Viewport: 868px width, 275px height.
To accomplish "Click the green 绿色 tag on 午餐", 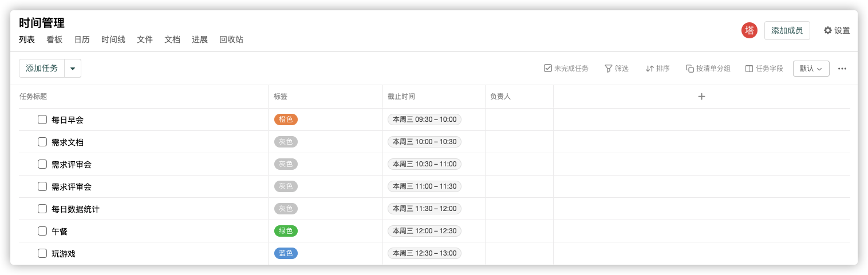I will (x=286, y=231).
